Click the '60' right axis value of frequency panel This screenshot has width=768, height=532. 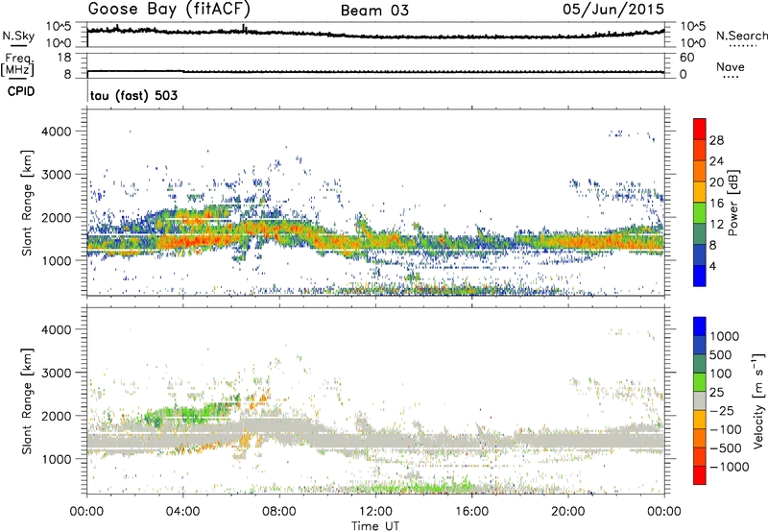[686, 58]
